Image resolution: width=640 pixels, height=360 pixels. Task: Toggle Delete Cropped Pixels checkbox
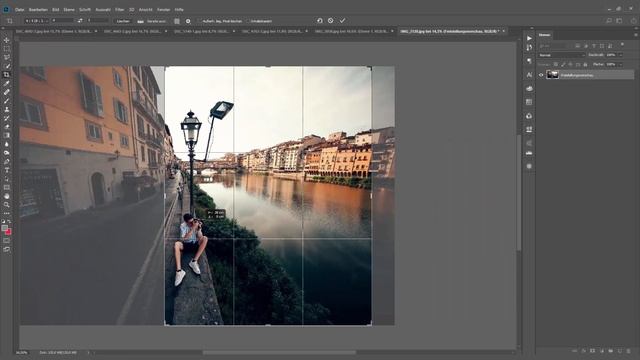[x=200, y=21]
